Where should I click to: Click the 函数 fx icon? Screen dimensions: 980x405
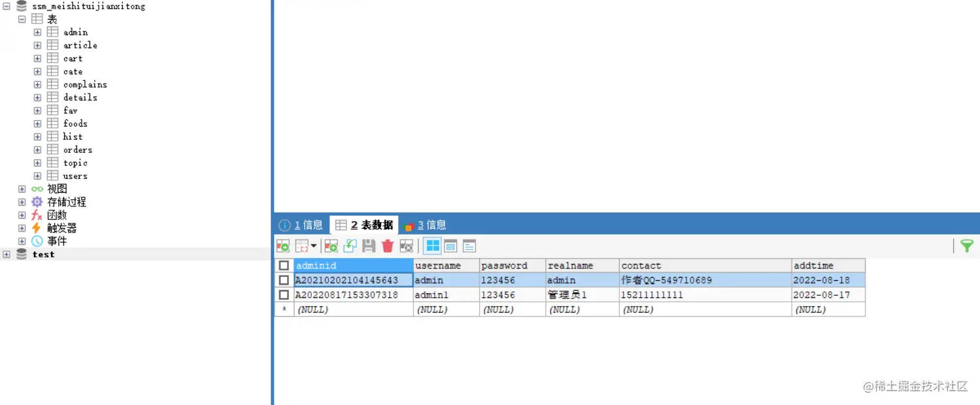click(x=37, y=215)
